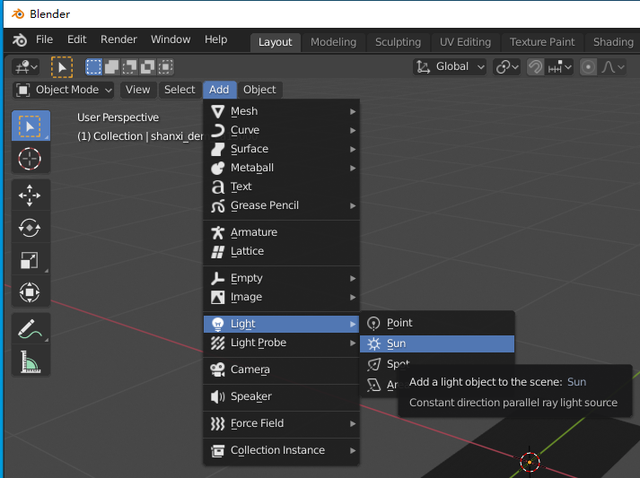Screen dimensions: 640x478
Task: Click the Light submenu entry
Action: (282, 324)
